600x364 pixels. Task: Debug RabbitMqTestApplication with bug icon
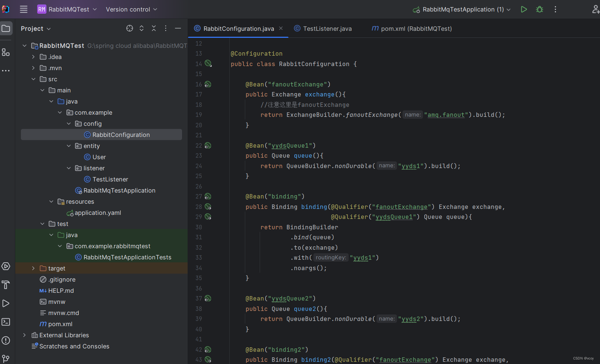point(540,9)
